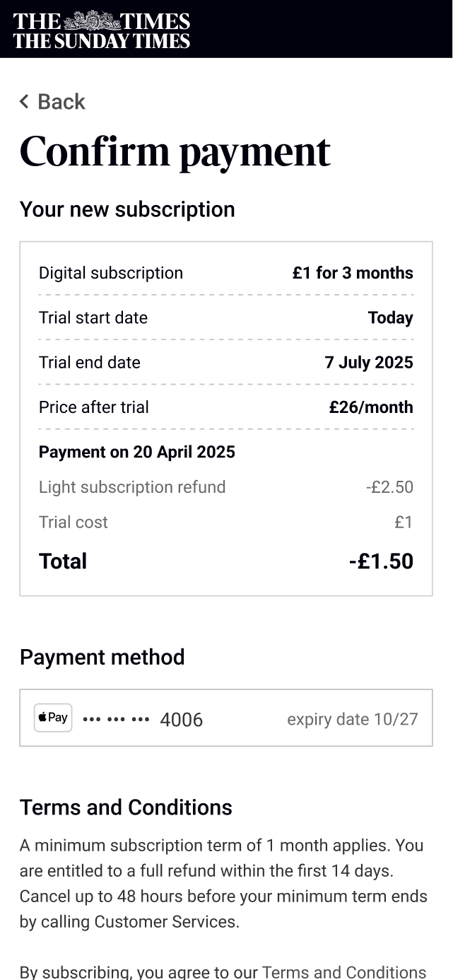Click the Terms and Conditions section heading
Screen dimensions: 453x980
point(126,807)
